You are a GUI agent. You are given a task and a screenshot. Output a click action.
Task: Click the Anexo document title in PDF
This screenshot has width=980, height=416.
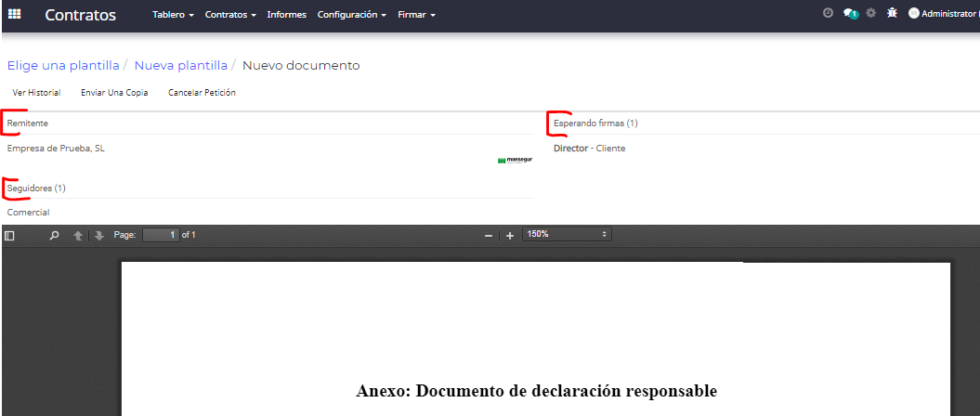pyautogui.click(x=536, y=391)
